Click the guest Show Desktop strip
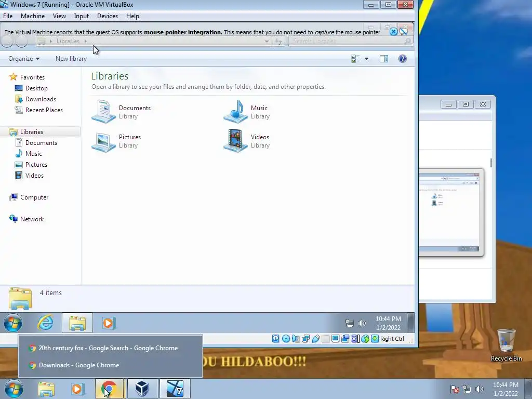The height and width of the screenshot is (399, 532). 410,323
